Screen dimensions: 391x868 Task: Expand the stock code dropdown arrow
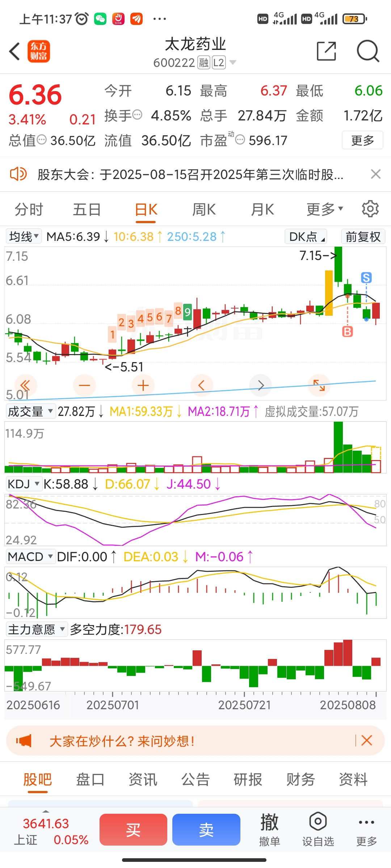[233, 63]
